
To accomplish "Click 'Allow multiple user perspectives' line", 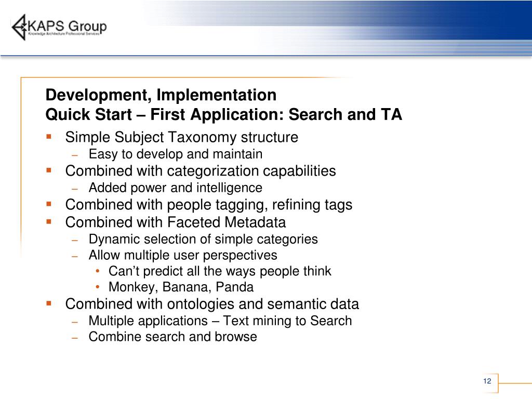I will point(183,255).
